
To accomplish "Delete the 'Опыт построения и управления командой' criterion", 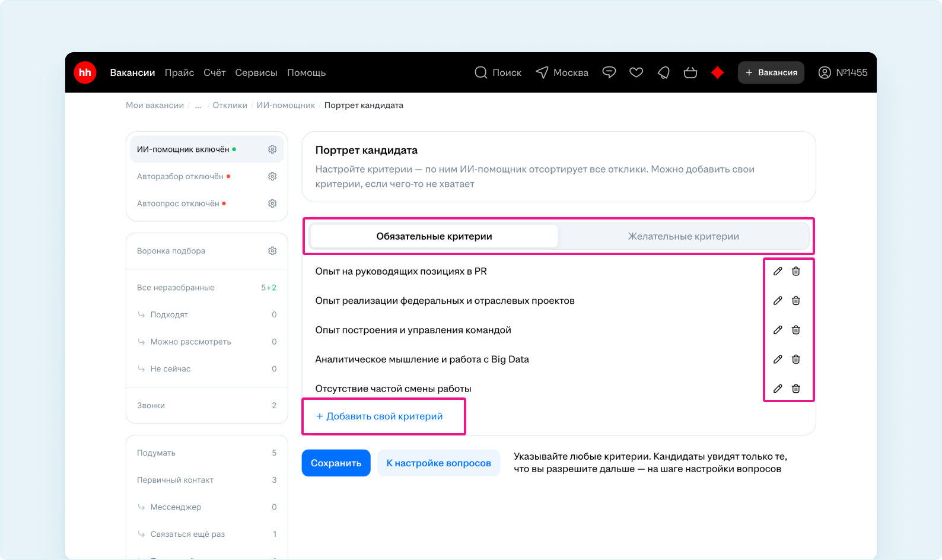I will (796, 330).
